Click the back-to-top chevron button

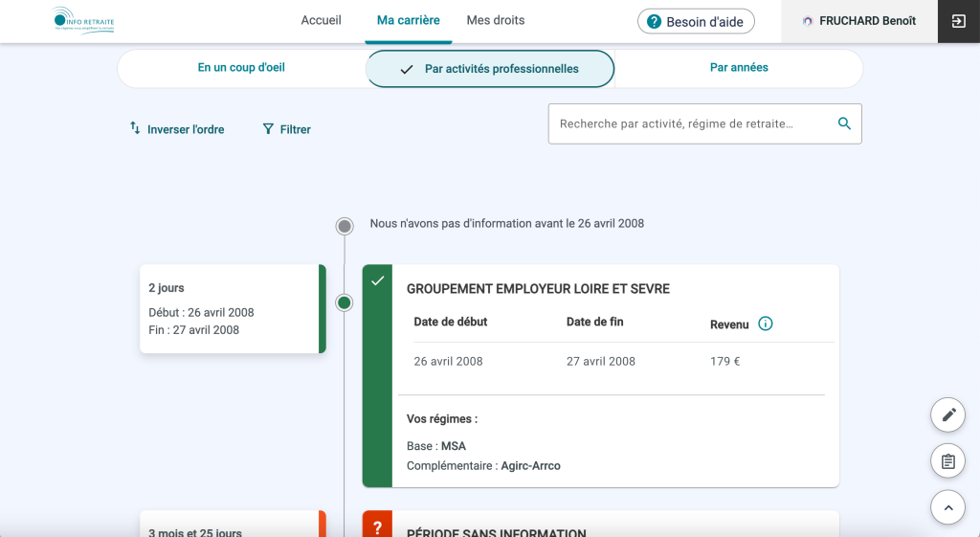tap(948, 507)
